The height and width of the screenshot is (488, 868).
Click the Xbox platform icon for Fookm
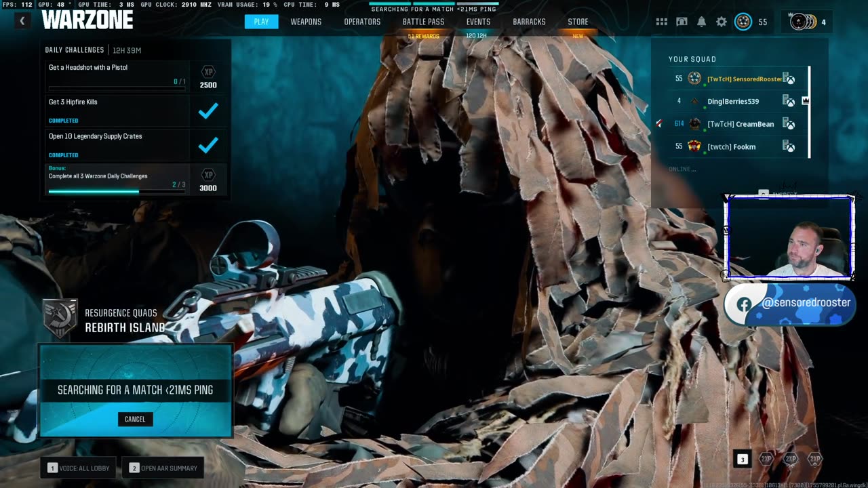coord(789,146)
